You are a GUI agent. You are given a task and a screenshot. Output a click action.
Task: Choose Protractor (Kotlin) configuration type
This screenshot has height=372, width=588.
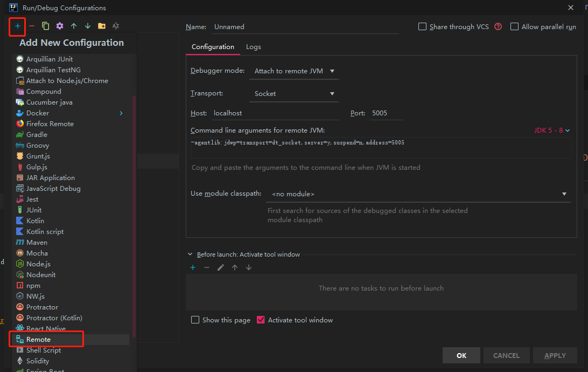(71, 318)
